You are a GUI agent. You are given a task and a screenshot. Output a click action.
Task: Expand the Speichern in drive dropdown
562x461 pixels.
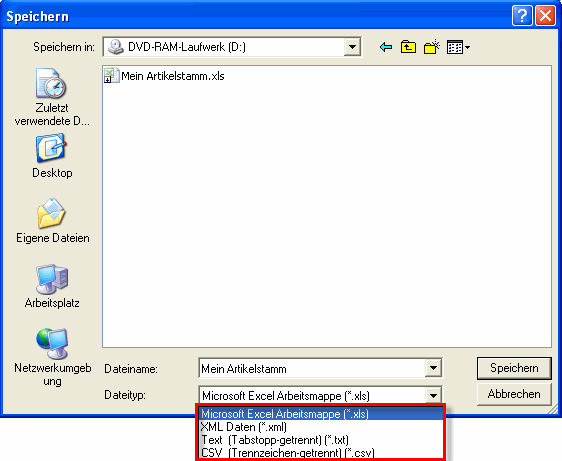352,47
